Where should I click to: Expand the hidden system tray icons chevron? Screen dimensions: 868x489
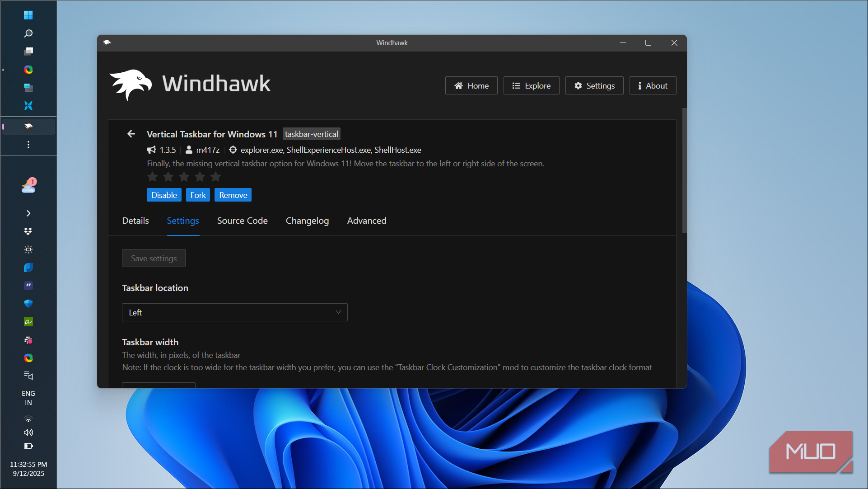click(x=28, y=213)
